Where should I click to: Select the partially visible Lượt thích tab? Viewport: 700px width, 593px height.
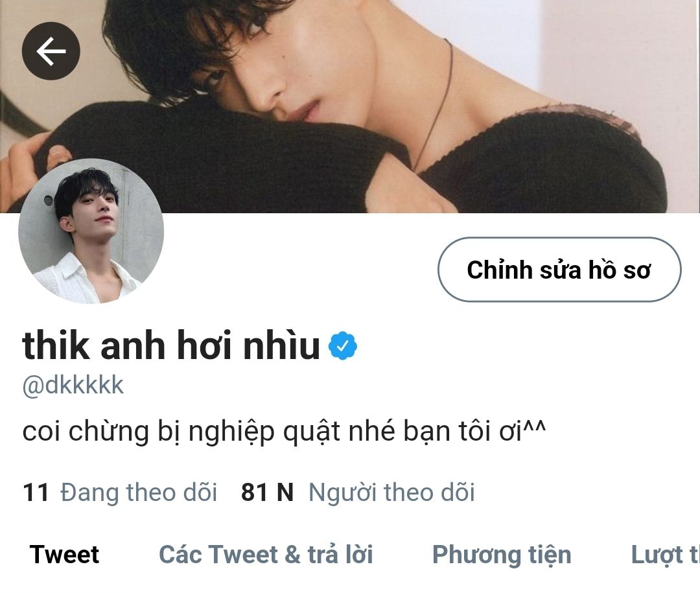(665, 555)
